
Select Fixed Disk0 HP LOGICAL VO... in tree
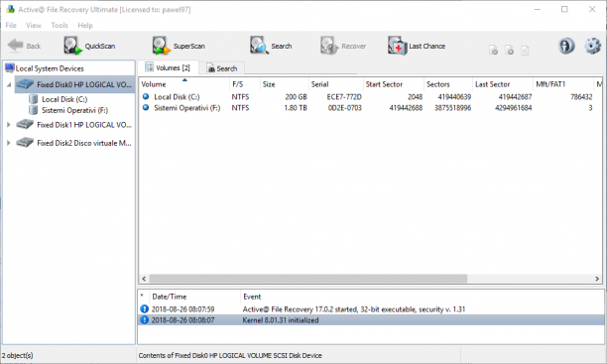74,84
